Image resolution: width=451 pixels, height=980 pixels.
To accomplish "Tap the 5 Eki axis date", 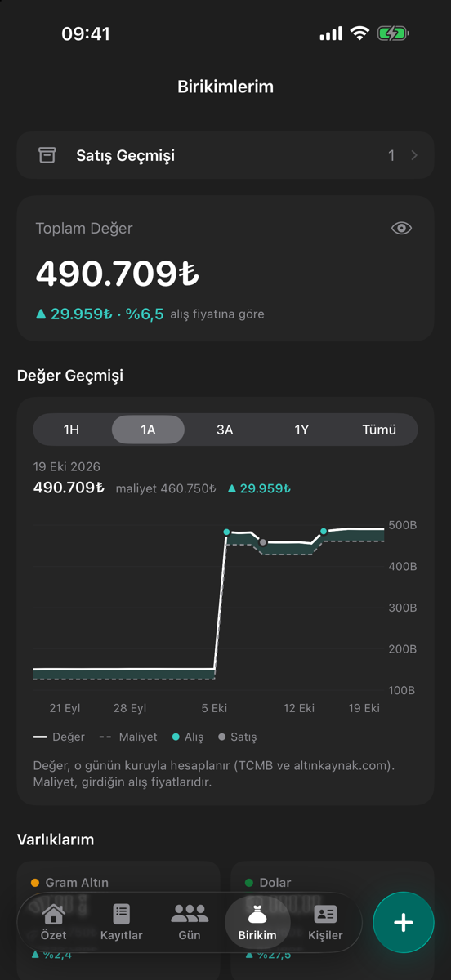I will coord(214,708).
